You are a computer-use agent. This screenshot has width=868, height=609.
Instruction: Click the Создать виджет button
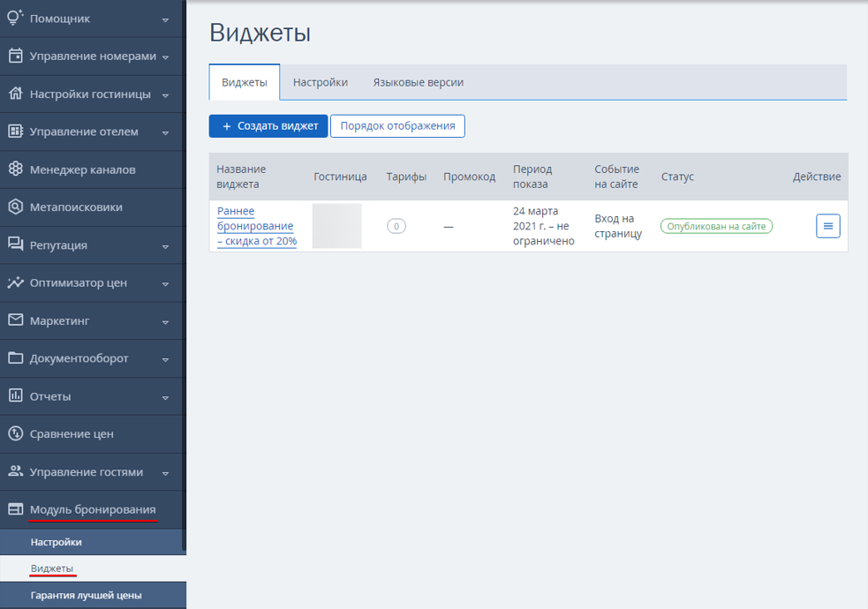point(268,126)
